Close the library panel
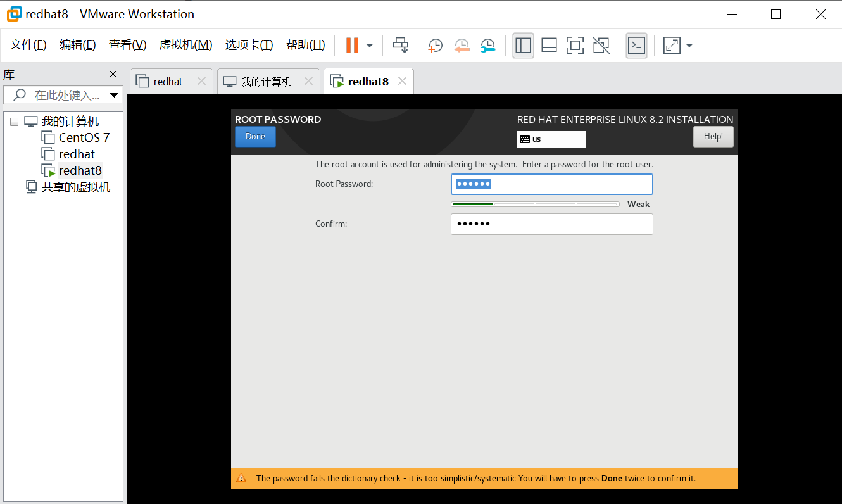 click(113, 74)
